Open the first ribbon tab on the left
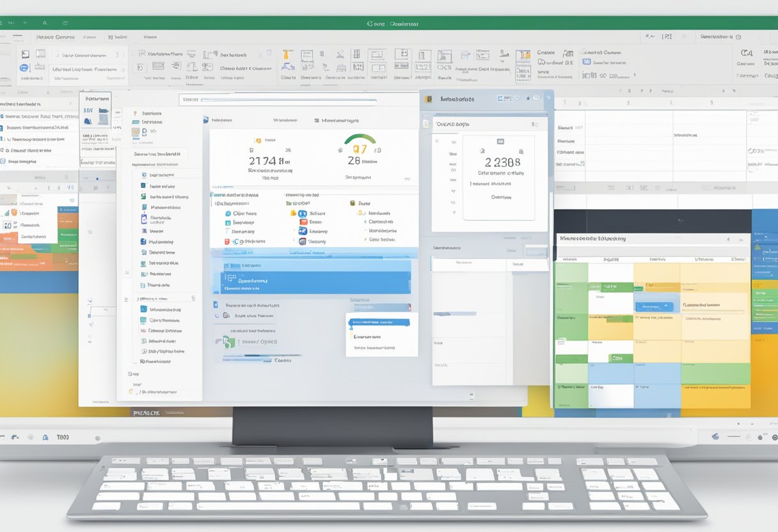The height and width of the screenshot is (532, 778). [56, 37]
